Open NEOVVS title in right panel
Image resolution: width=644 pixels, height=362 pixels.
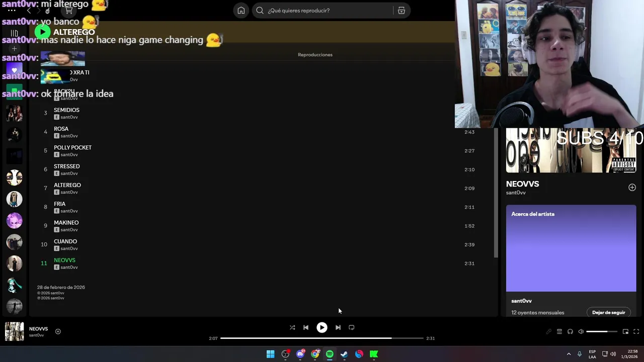coord(522,184)
